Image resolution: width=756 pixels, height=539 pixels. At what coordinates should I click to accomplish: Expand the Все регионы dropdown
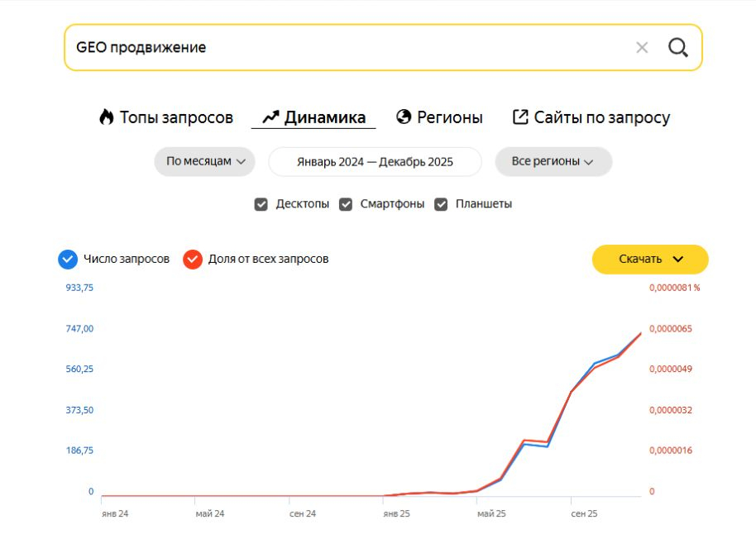tap(553, 162)
